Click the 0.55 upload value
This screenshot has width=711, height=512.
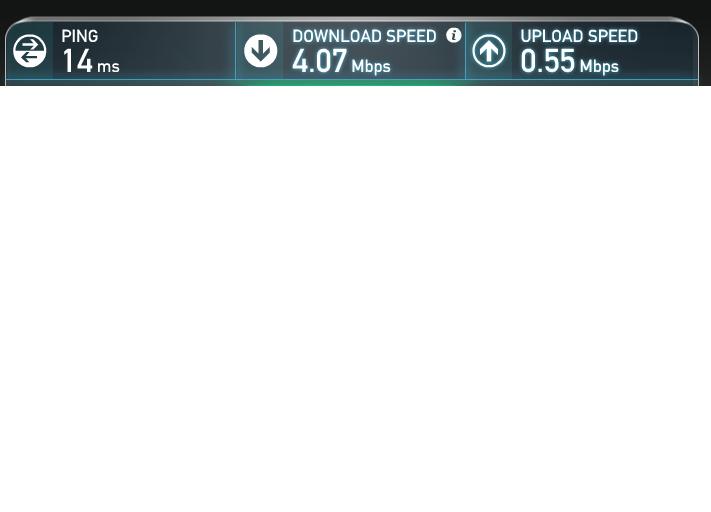[x=548, y=61]
